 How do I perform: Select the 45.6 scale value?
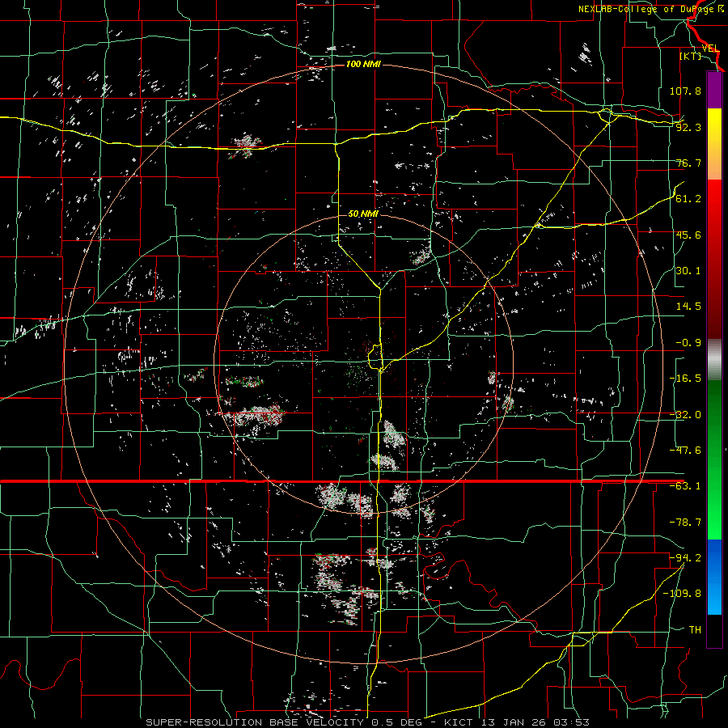688,235
